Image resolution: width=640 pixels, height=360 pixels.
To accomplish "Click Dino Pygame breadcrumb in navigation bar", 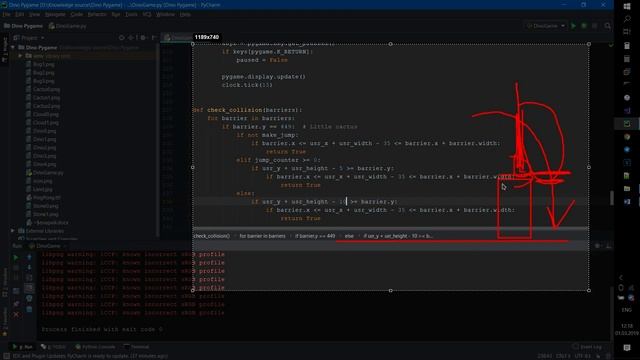I will [23, 26].
